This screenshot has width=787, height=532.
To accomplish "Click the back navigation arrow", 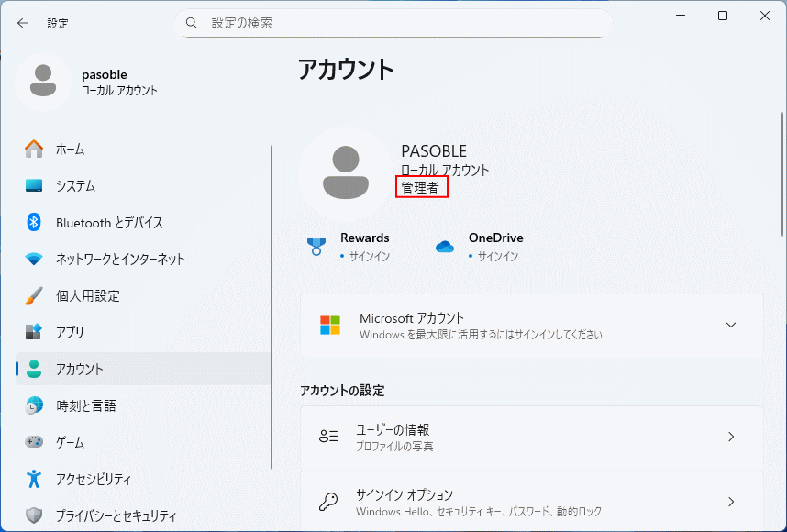I will [22, 23].
